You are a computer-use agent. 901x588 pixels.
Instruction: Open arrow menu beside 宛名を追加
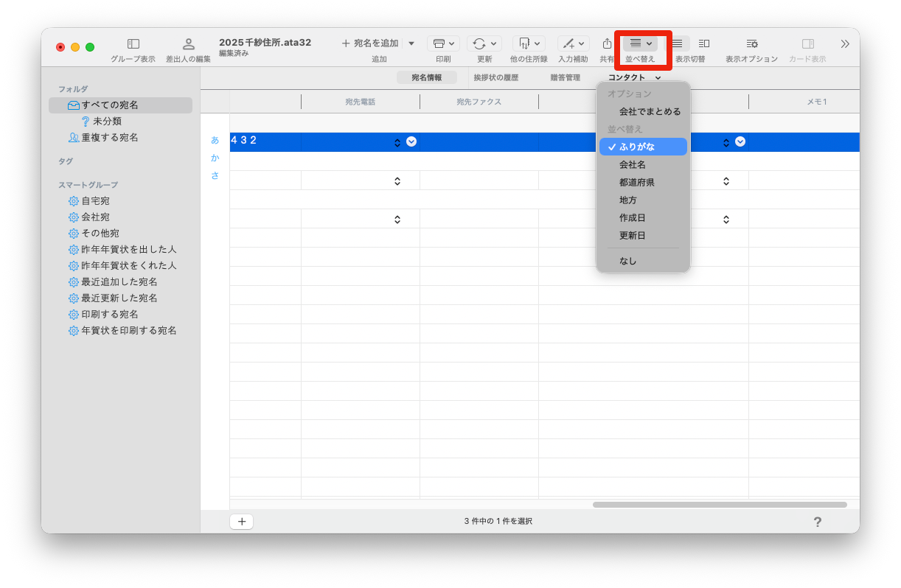(411, 43)
